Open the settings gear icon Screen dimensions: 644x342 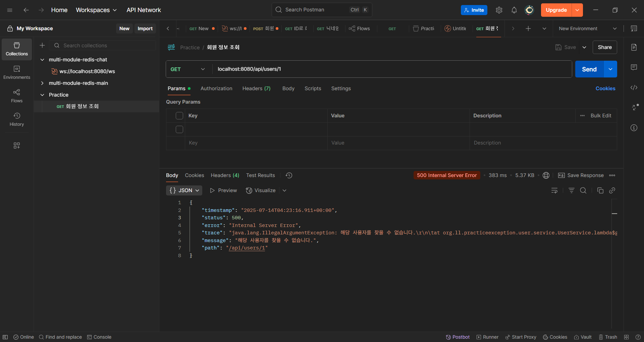click(x=499, y=10)
